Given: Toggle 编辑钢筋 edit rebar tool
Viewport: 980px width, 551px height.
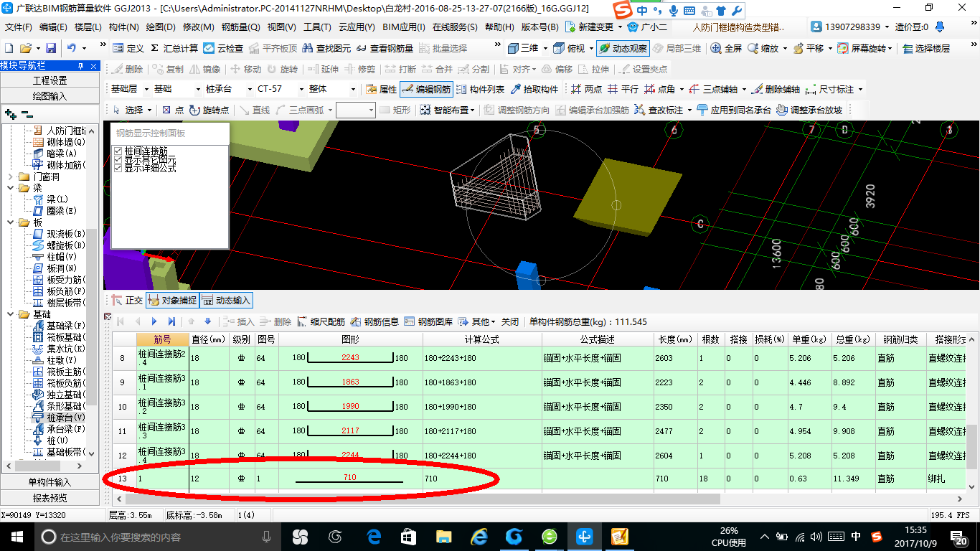Looking at the screenshot, I should [x=426, y=90].
